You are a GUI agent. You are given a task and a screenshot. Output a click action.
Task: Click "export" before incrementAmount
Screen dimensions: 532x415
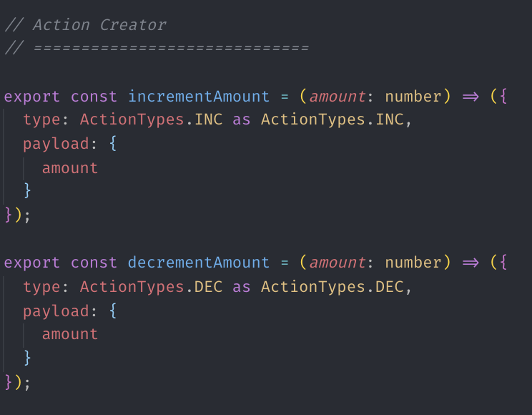point(32,97)
